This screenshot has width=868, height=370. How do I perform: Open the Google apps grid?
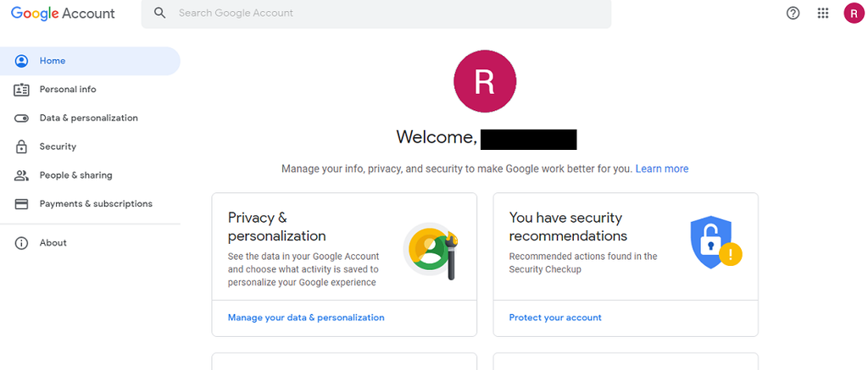point(822,14)
